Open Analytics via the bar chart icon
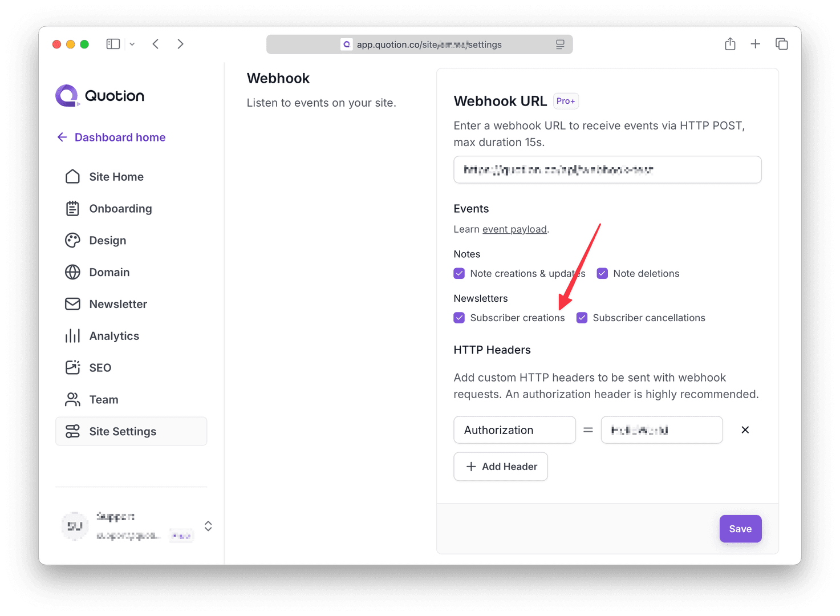This screenshot has height=616, width=840. tap(72, 336)
